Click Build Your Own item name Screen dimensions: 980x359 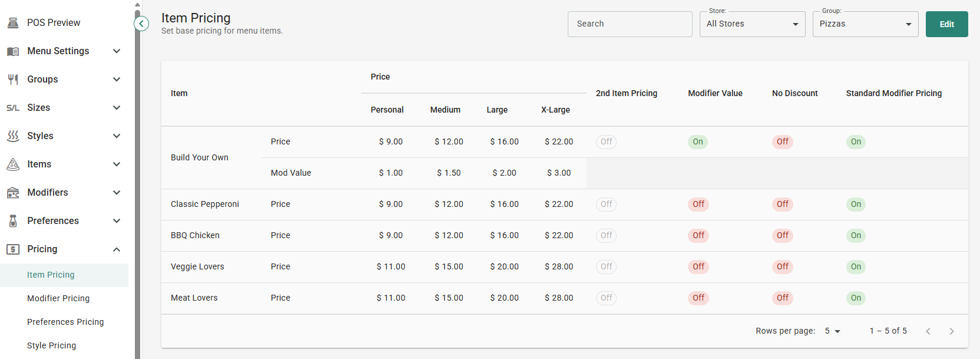pos(200,157)
